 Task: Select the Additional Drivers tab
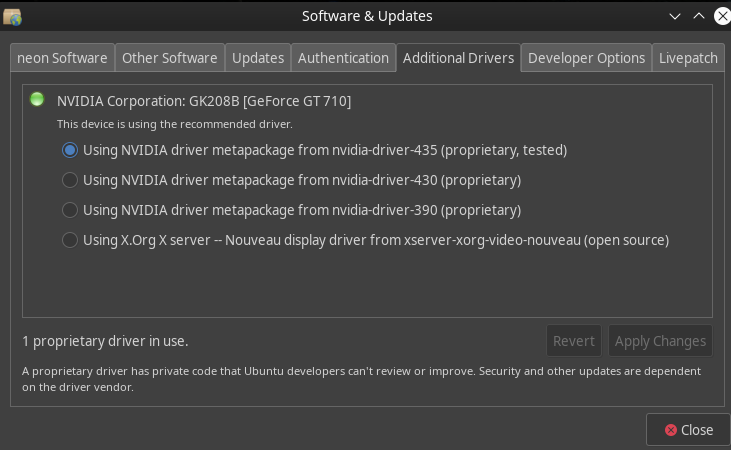pos(458,58)
